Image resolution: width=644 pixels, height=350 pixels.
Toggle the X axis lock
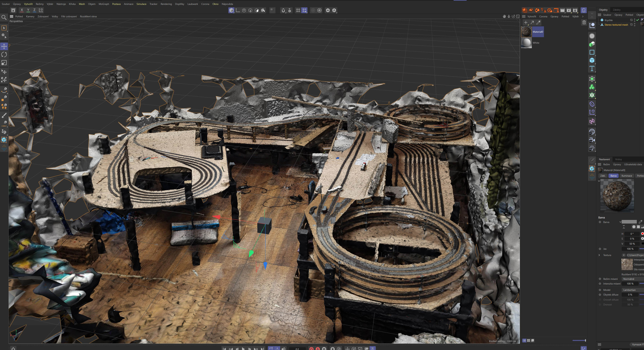(x=22, y=10)
